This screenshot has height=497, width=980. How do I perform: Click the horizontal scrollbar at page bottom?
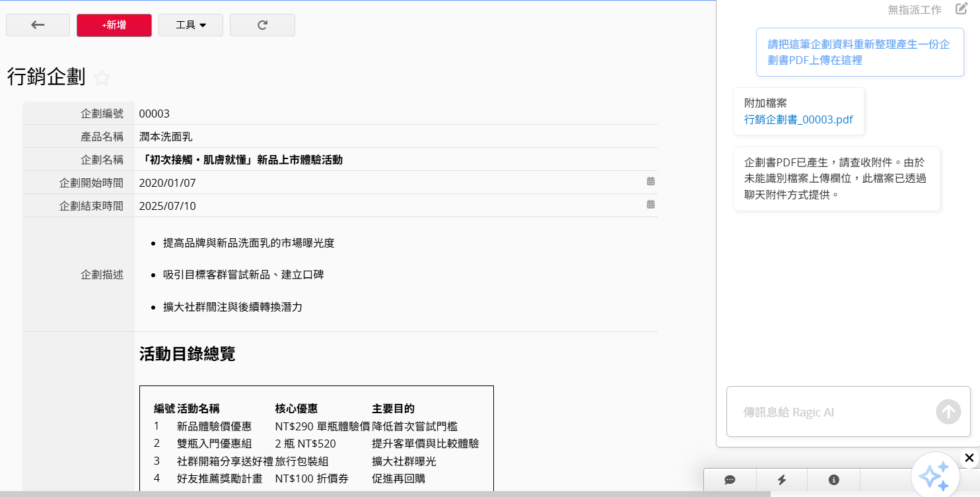[x=383, y=494]
